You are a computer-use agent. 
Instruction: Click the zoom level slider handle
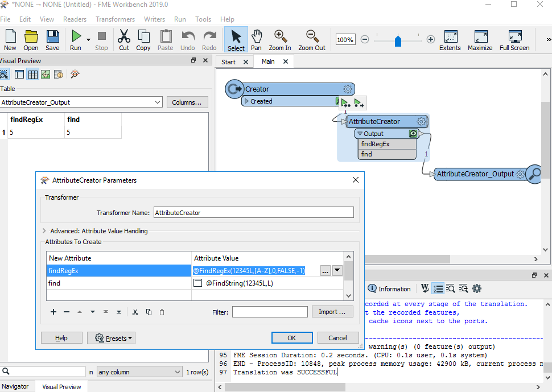(398, 40)
